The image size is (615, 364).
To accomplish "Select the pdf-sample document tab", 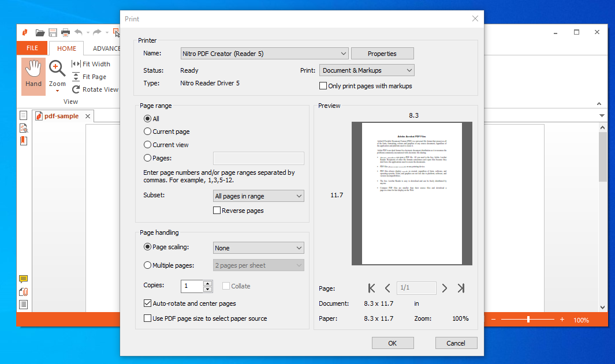I will [x=62, y=116].
